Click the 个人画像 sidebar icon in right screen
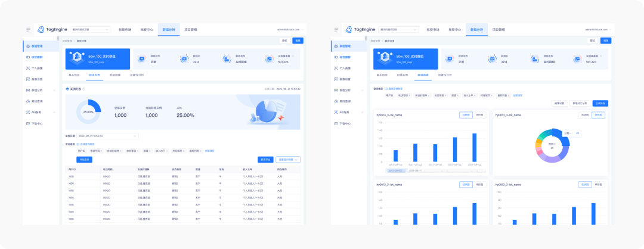 tap(336, 68)
